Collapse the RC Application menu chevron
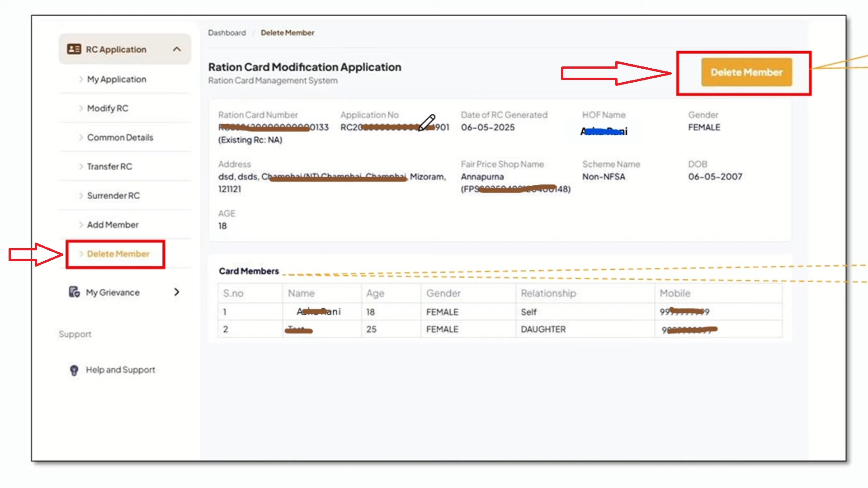This screenshot has width=868, height=488. [177, 49]
